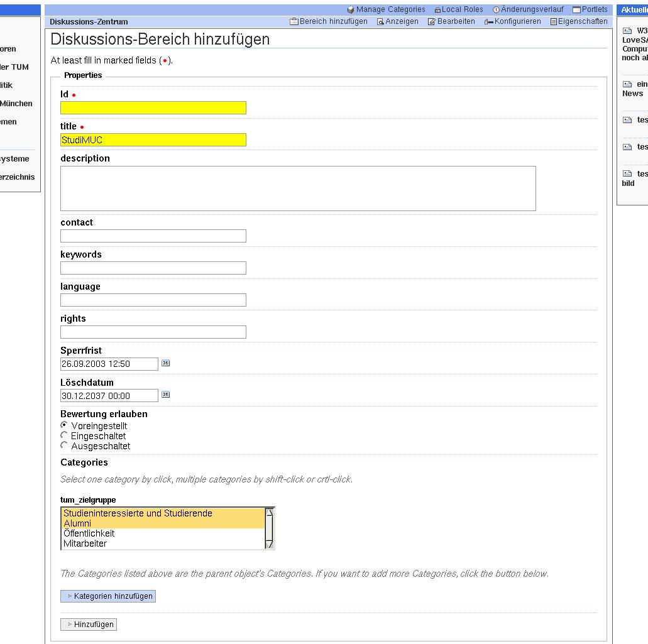Screen dimensions: 648x644
Task: Select the Ausgeschaltet rating option
Action: coord(64,445)
